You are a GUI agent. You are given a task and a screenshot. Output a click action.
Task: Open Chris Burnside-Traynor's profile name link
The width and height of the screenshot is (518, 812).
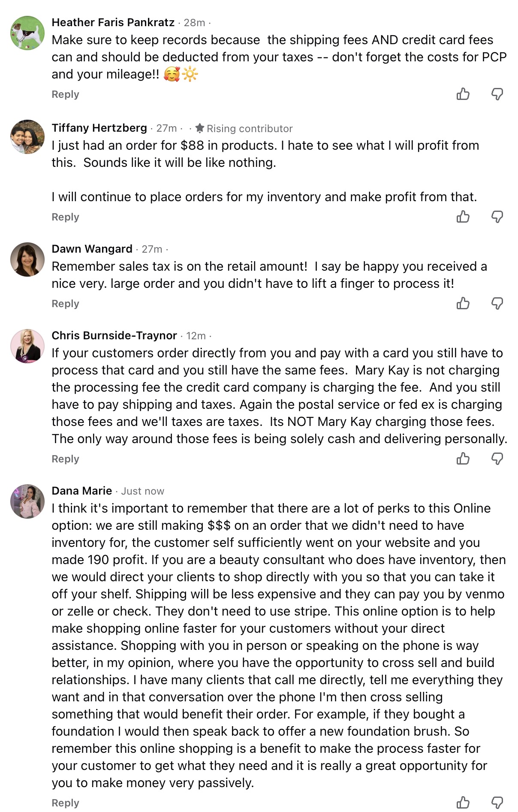(x=114, y=335)
